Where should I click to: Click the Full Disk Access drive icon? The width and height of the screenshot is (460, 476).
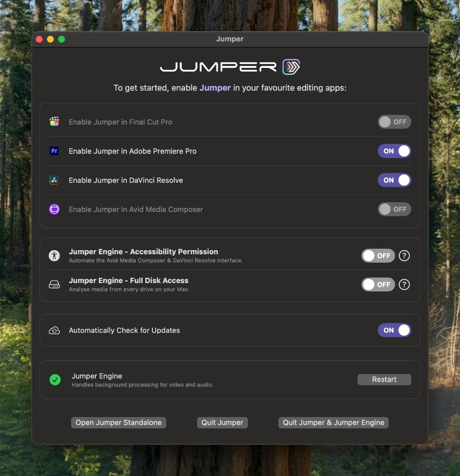(54, 284)
